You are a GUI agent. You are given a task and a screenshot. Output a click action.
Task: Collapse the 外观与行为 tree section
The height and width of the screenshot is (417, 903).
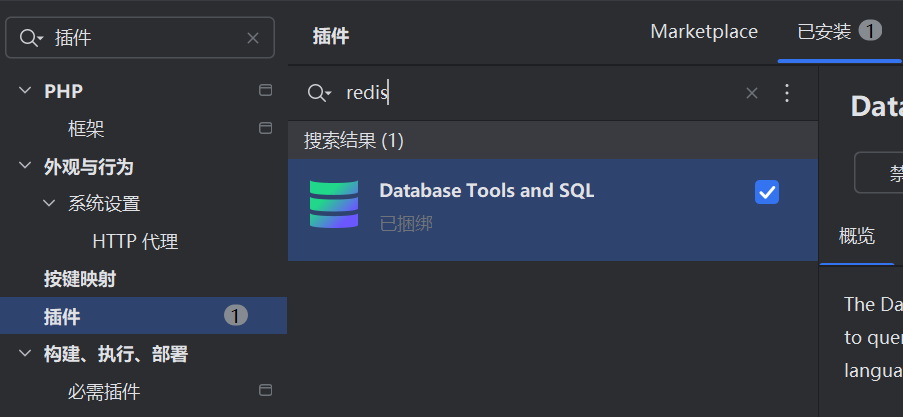25,166
